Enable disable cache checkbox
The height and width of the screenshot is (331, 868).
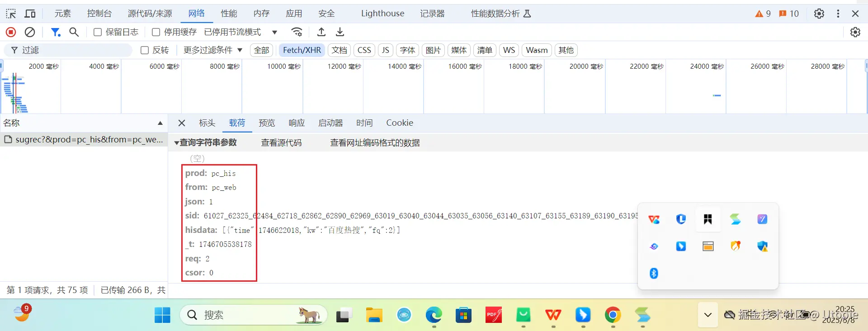point(156,32)
